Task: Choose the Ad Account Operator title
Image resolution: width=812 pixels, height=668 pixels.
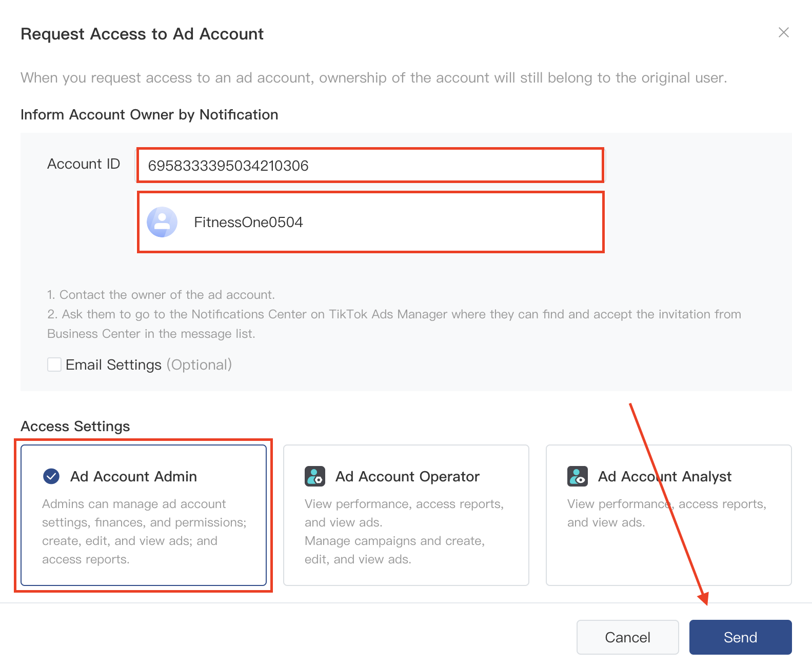Action: 407,476
